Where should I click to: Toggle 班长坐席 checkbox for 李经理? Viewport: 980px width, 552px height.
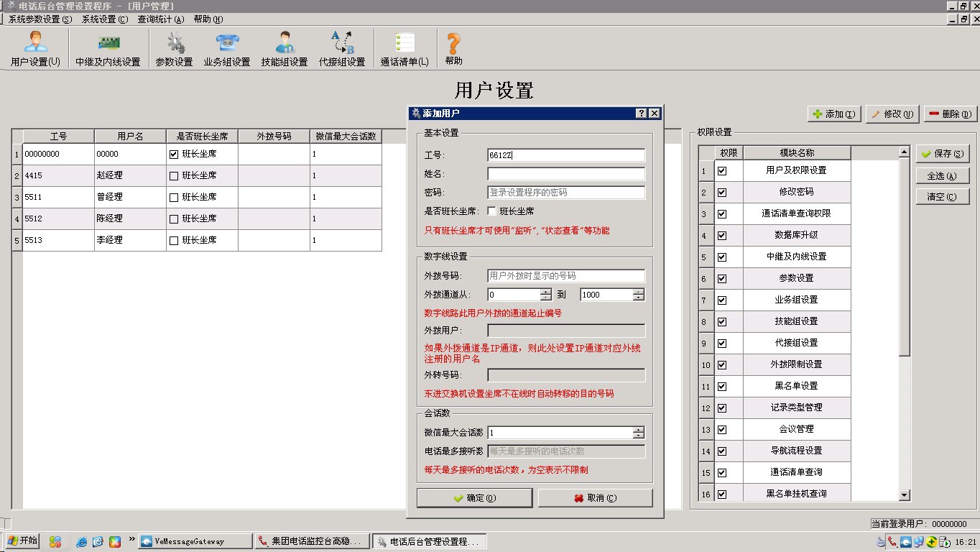point(174,240)
